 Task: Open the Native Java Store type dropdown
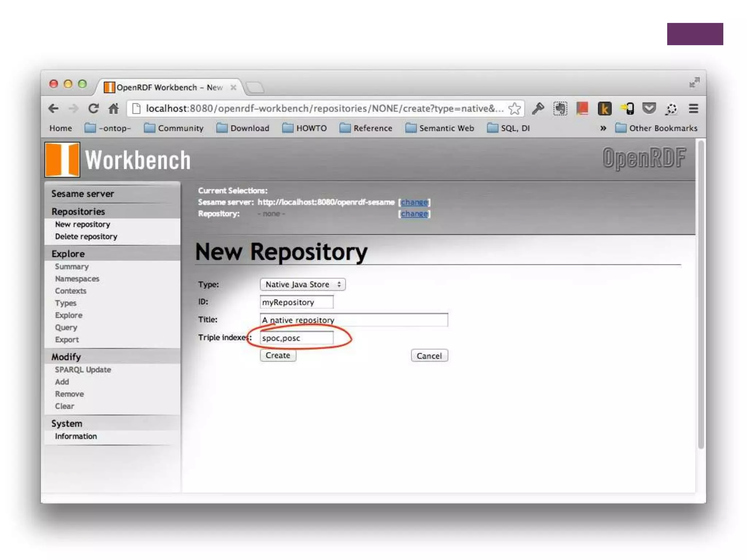tap(302, 284)
